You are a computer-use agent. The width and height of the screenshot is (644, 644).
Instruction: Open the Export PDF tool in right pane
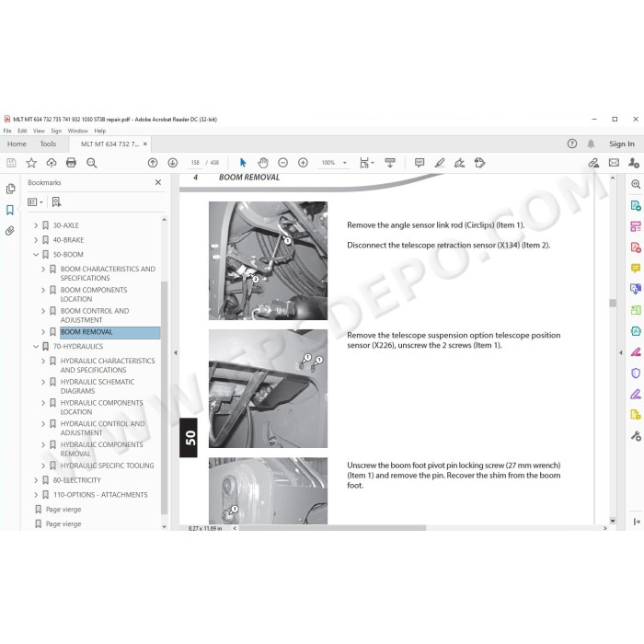[636, 205]
